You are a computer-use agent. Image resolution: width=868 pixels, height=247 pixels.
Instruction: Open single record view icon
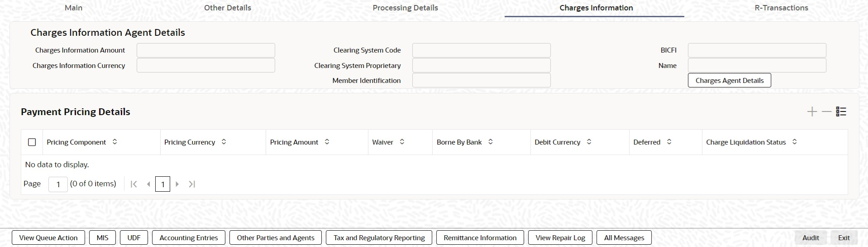[841, 112]
